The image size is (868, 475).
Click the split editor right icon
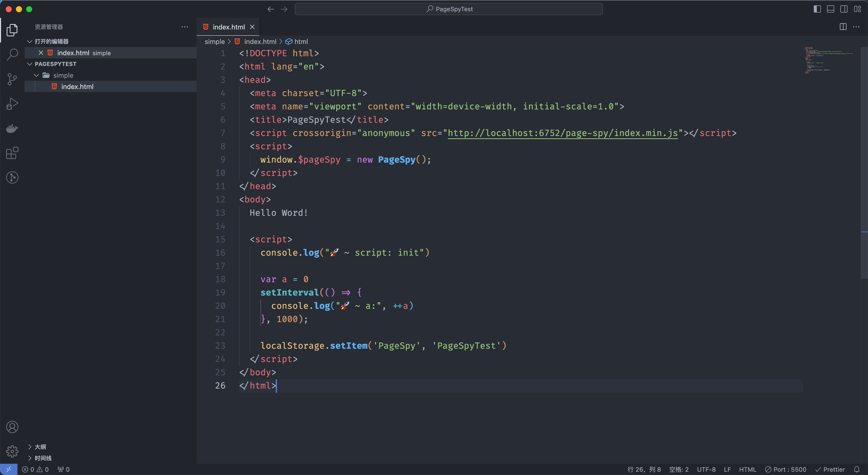coord(843,27)
